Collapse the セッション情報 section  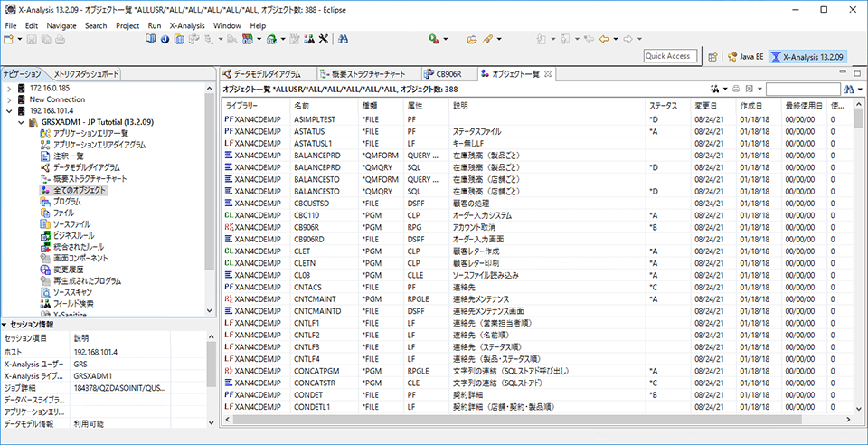click(x=4, y=325)
